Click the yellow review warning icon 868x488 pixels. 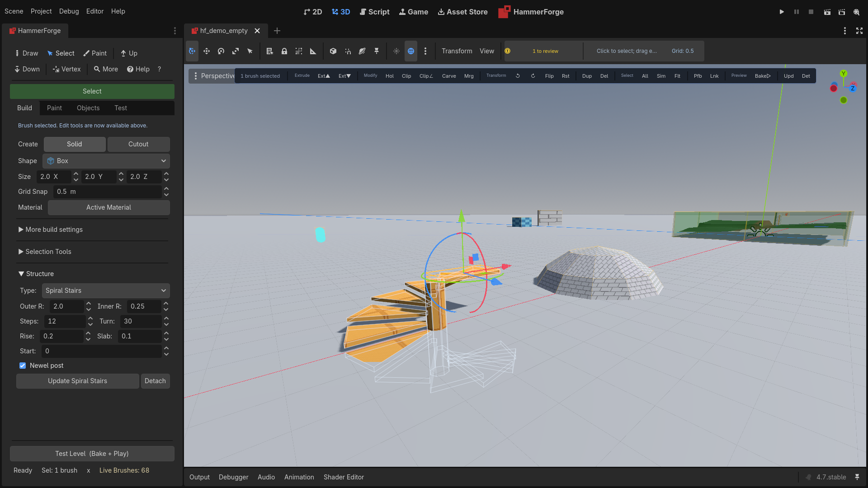pyautogui.click(x=508, y=51)
